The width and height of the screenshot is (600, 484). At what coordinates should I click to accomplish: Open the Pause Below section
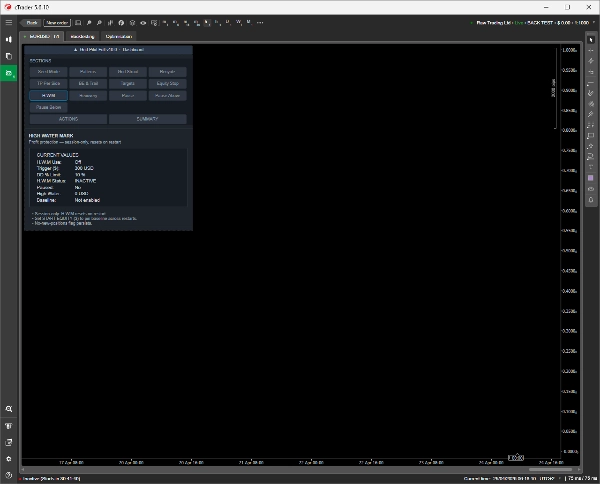(49, 107)
